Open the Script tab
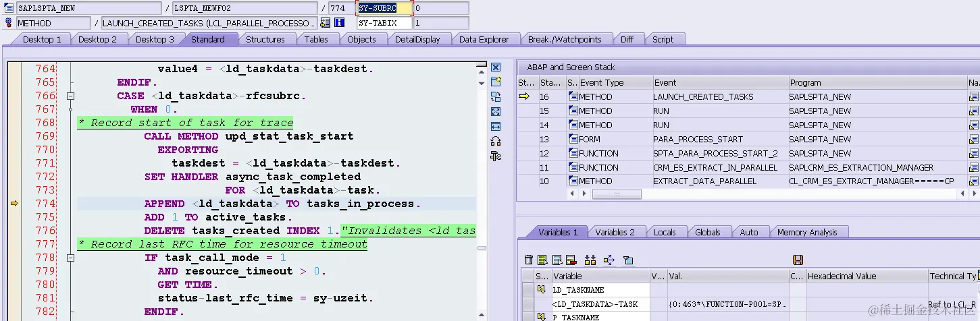Viewport: 980px width, 321px height. pyautogui.click(x=663, y=39)
